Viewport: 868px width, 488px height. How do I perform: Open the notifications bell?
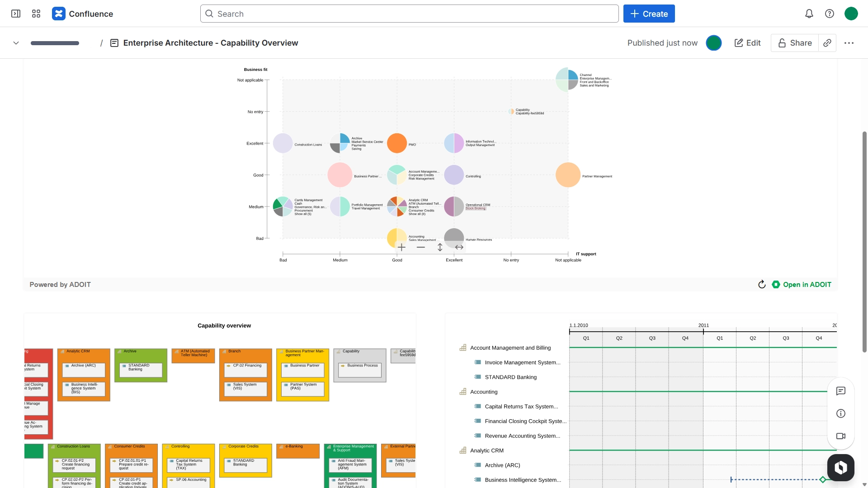point(809,14)
